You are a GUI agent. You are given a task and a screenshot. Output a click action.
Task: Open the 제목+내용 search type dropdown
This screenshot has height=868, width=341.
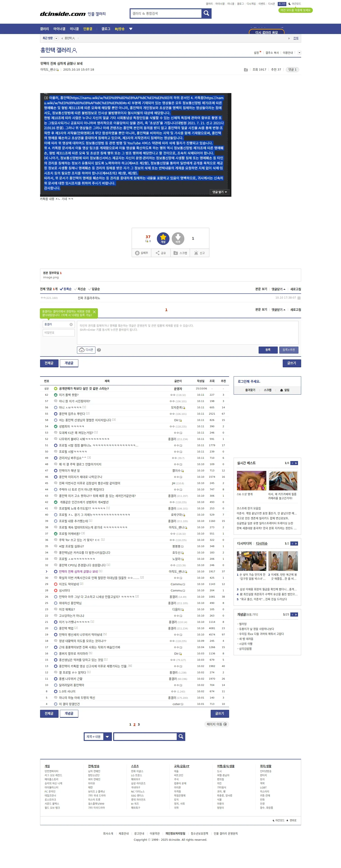98,737
